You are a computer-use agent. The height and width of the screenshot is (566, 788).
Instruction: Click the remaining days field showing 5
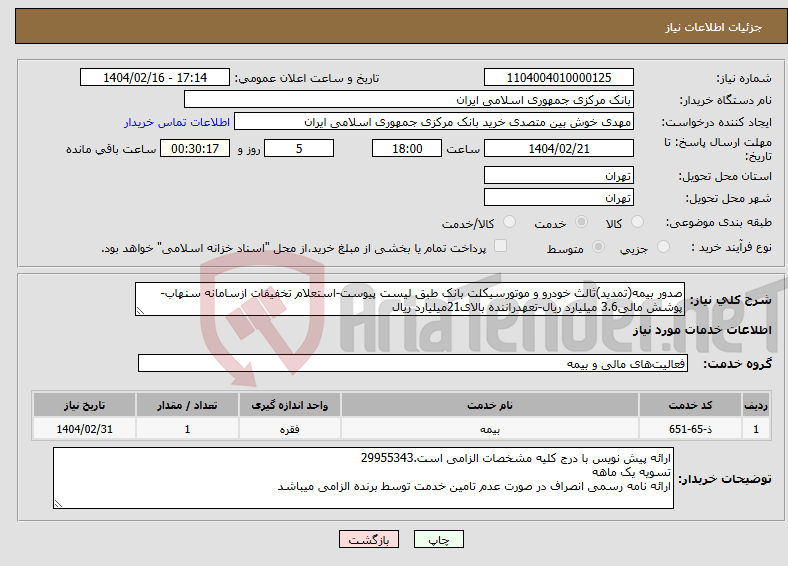tap(299, 148)
